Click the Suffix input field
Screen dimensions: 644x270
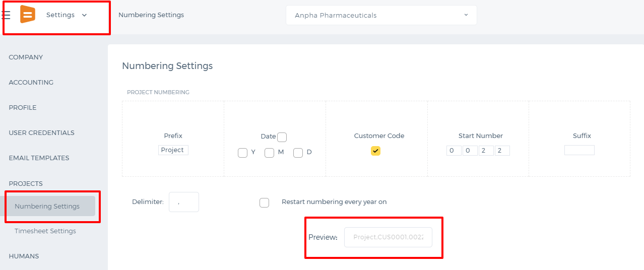(579, 150)
